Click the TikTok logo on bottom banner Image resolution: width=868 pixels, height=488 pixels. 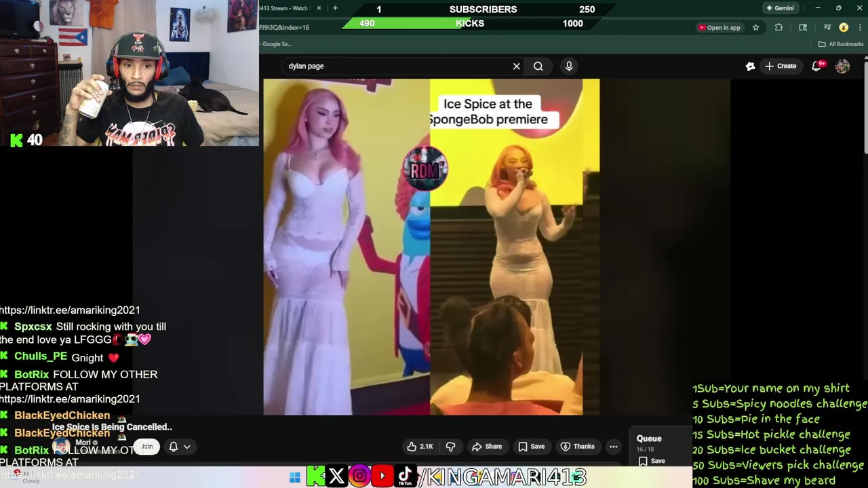point(405,476)
